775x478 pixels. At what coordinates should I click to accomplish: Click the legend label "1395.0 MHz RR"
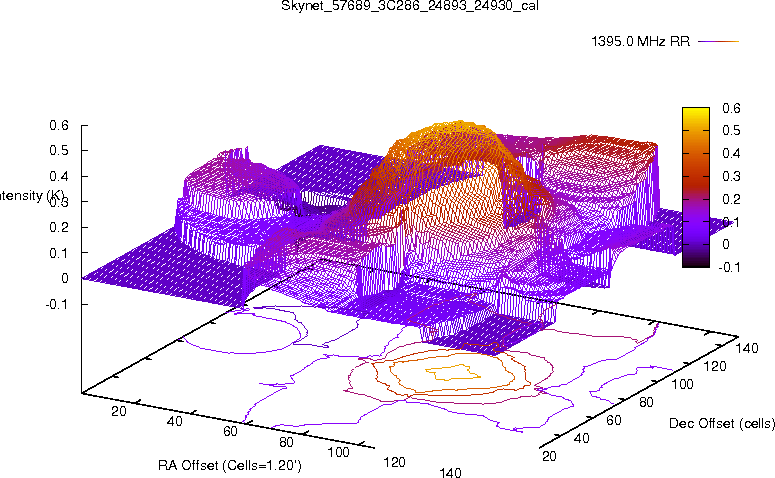pos(641,42)
